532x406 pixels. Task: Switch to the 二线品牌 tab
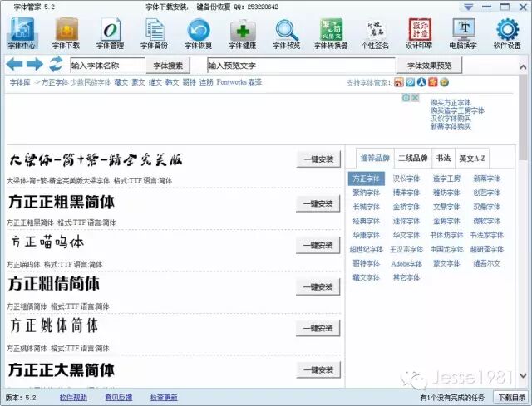point(412,159)
